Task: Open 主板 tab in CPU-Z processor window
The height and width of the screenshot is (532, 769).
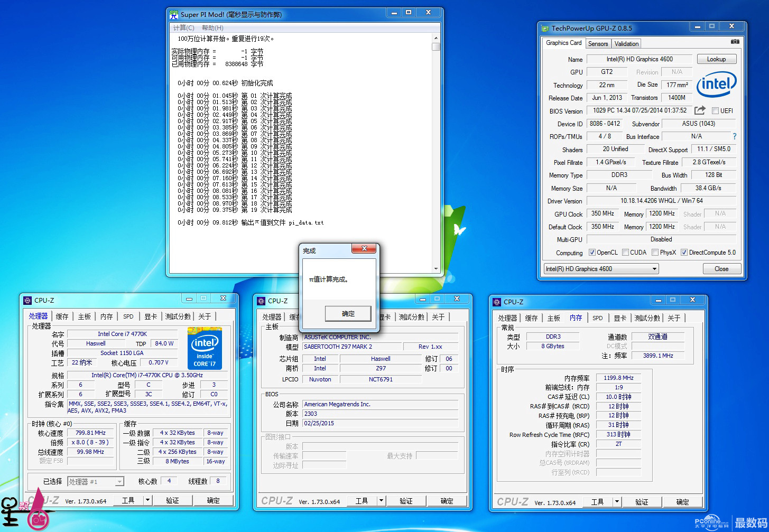Action: pyautogui.click(x=85, y=316)
